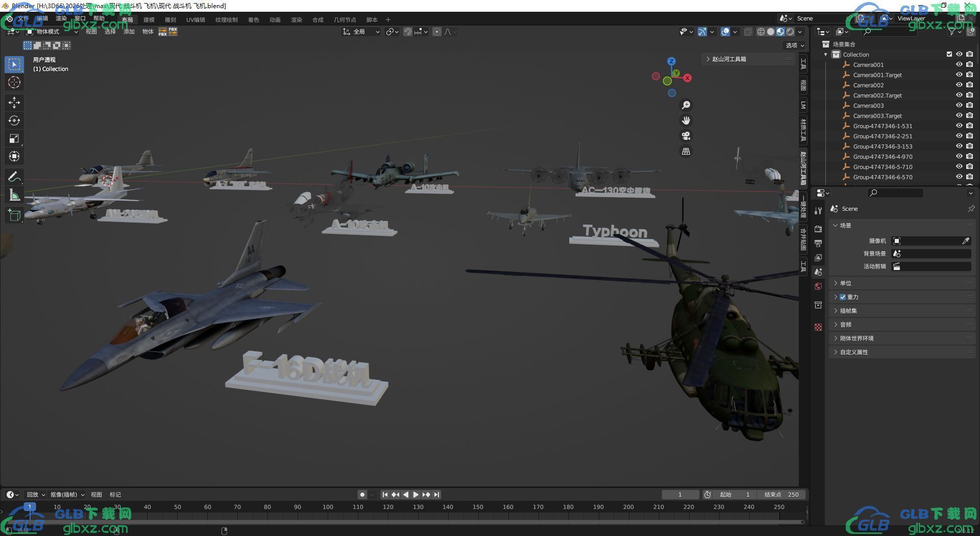
Task: Choose the Move tool
Action: pos(14,103)
